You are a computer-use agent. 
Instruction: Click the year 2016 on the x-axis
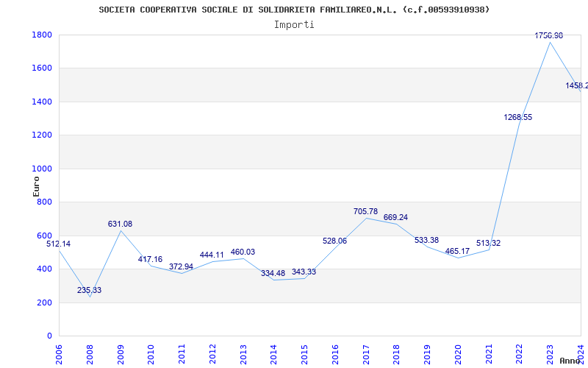click(x=335, y=355)
